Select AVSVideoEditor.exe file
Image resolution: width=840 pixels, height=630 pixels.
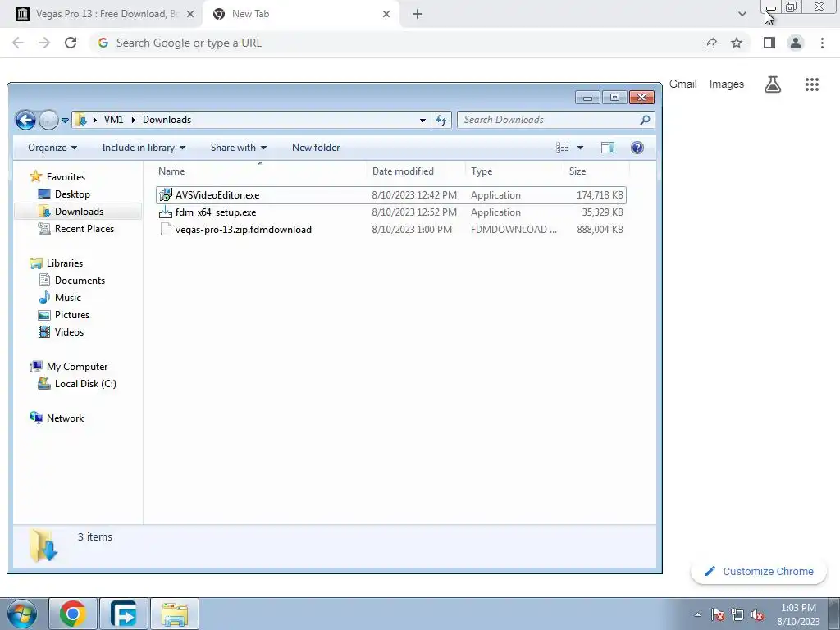tap(391, 195)
